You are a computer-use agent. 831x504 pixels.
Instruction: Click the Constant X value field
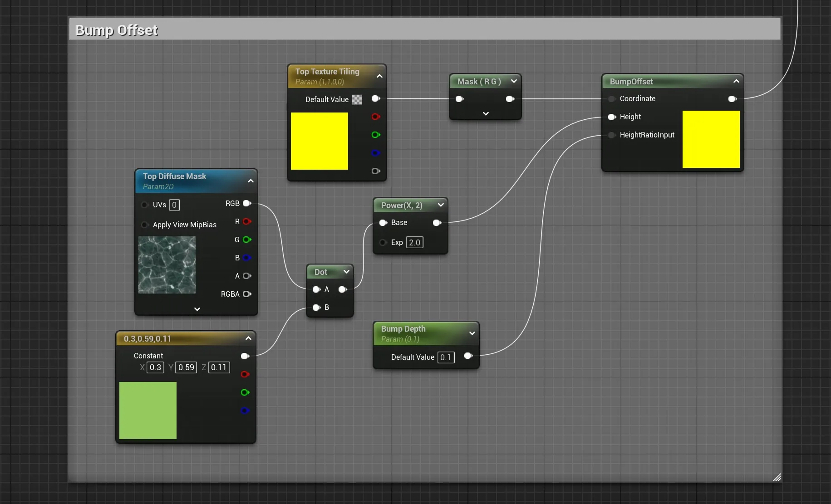coord(155,367)
